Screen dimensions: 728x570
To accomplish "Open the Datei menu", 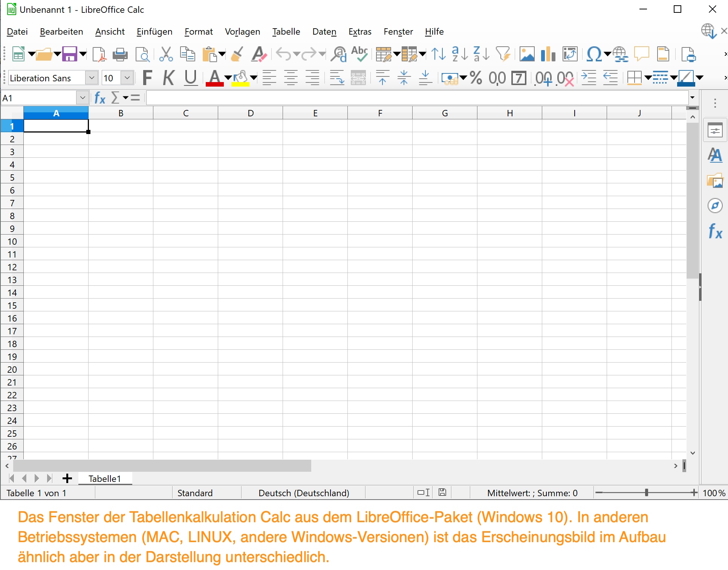I will 17,32.
